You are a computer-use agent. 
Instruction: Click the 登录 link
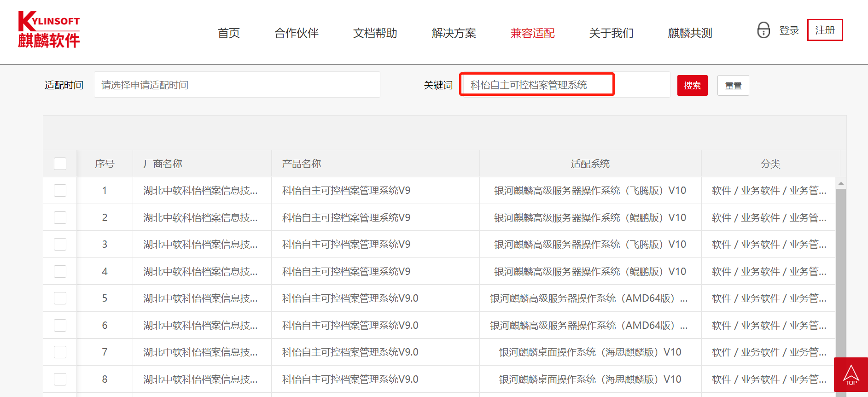tap(789, 30)
